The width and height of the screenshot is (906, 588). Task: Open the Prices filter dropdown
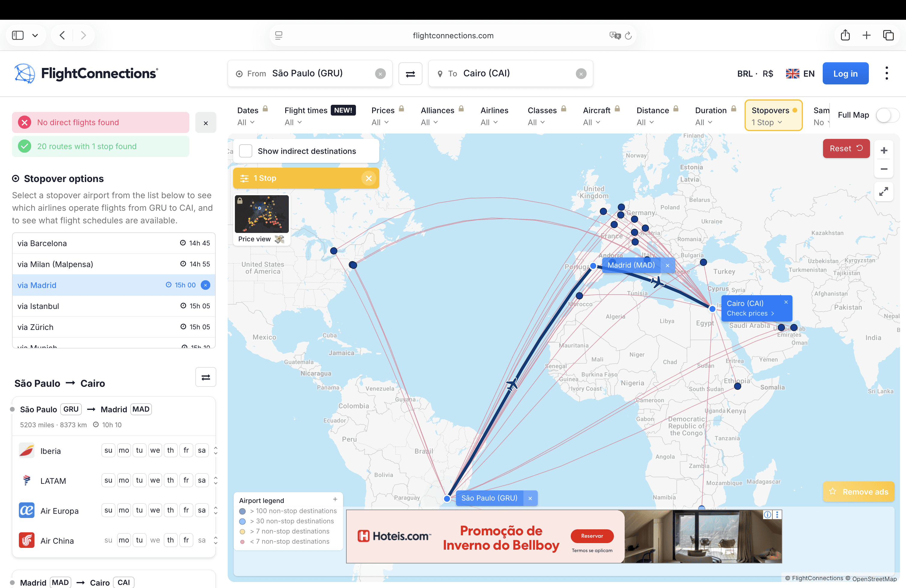(387, 116)
